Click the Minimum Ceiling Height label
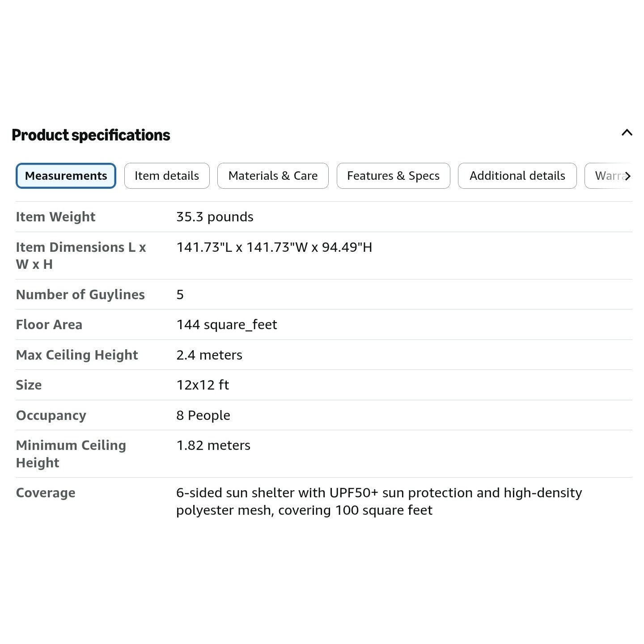This screenshot has width=644, height=644. click(71, 454)
